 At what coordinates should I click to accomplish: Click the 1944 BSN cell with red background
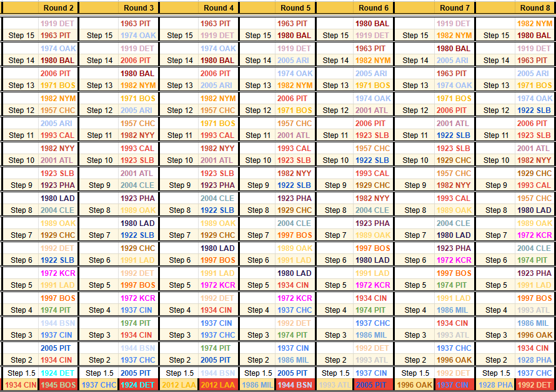(x=295, y=385)
